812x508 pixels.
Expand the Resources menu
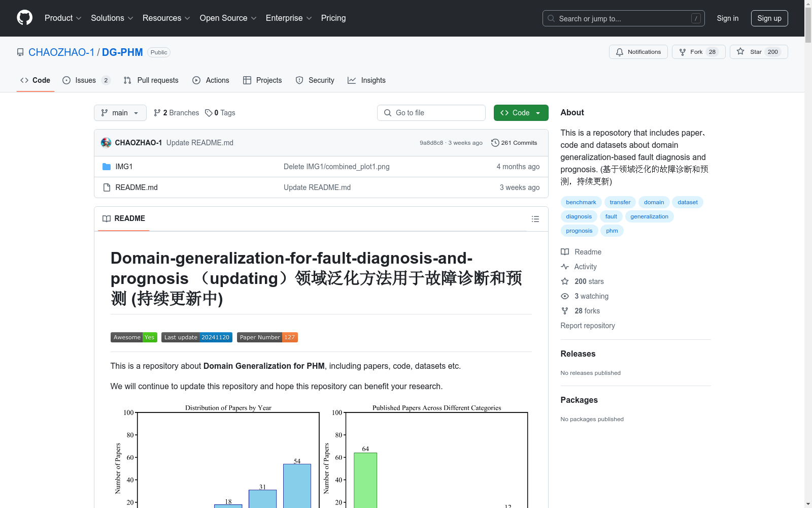[x=166, y=18]
